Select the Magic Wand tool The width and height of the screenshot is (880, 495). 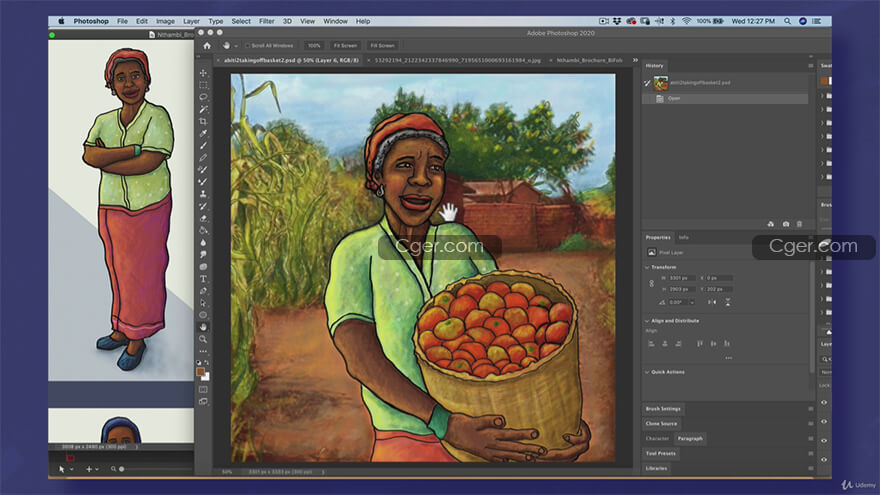click(x=203, y=109)
